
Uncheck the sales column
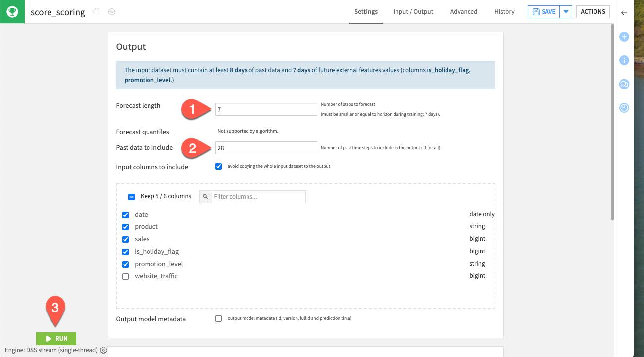[x=125, y=239]
